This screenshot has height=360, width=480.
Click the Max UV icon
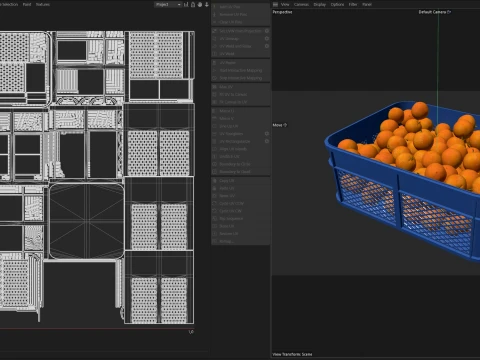[215, 87]
